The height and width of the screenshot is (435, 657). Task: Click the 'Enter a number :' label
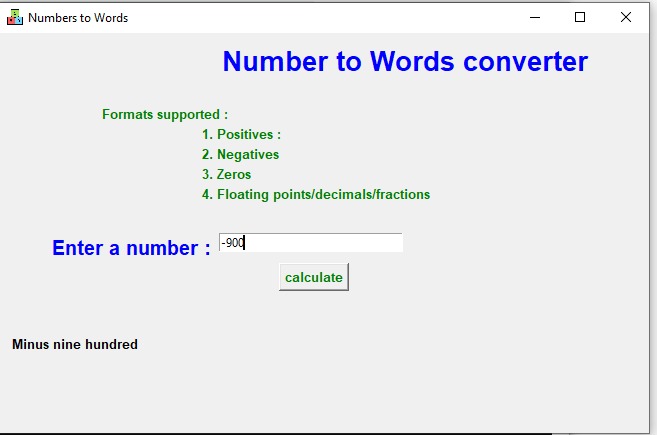click(131, 248)
